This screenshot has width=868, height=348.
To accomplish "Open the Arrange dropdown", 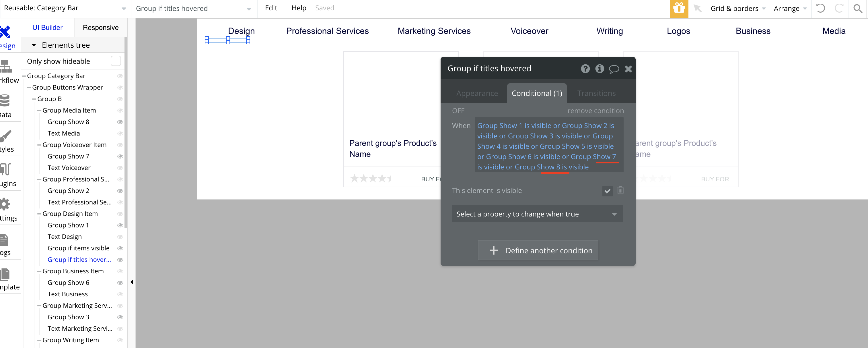I will click(790, 8).
